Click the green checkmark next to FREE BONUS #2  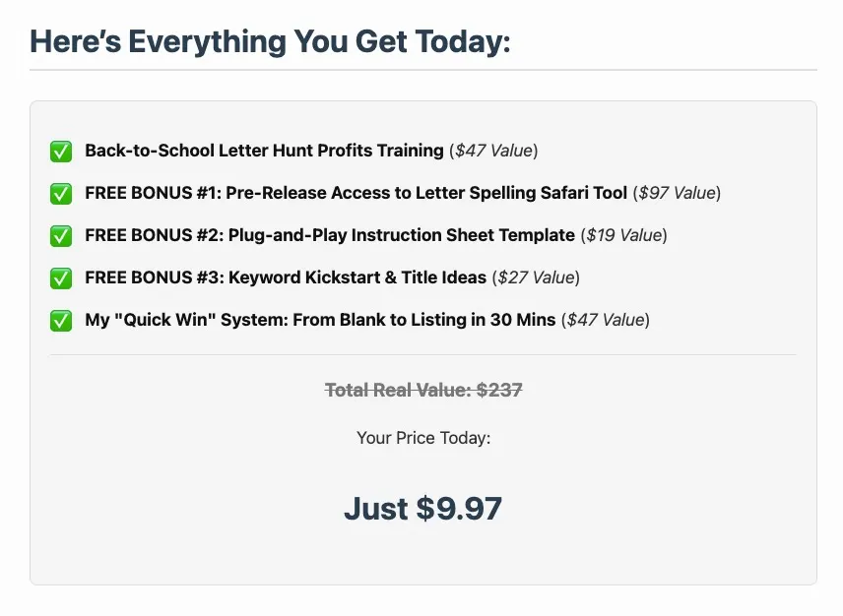[x=61, y=236]
